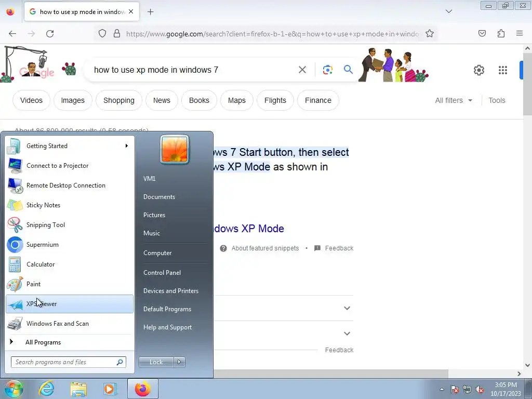Open Firefox application menu

click(x=520, y=33)
